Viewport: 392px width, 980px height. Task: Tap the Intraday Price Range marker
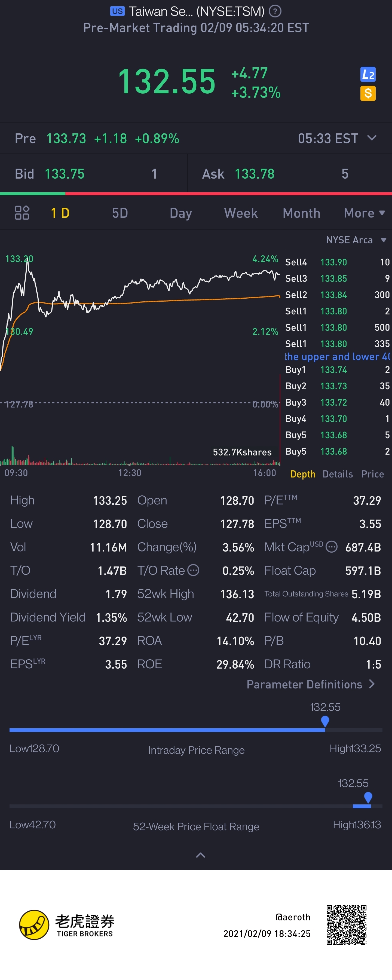tap(325, 721)
